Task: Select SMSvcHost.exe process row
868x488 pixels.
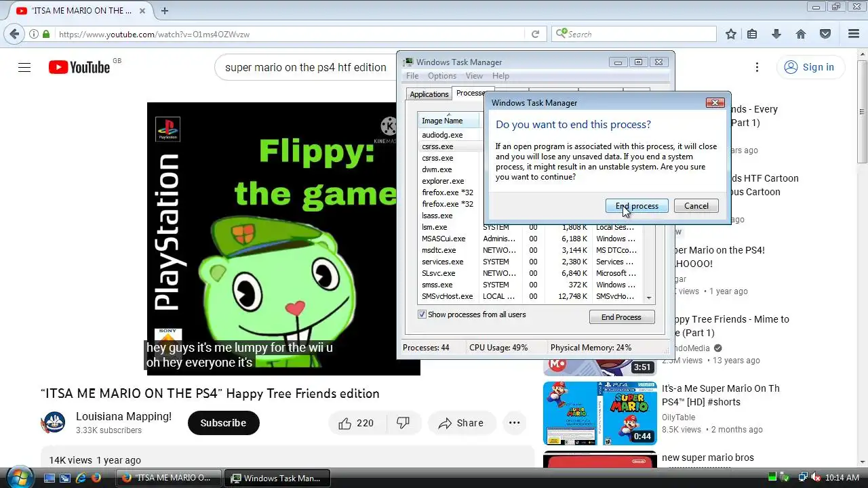Action: (x=531, y=296)
